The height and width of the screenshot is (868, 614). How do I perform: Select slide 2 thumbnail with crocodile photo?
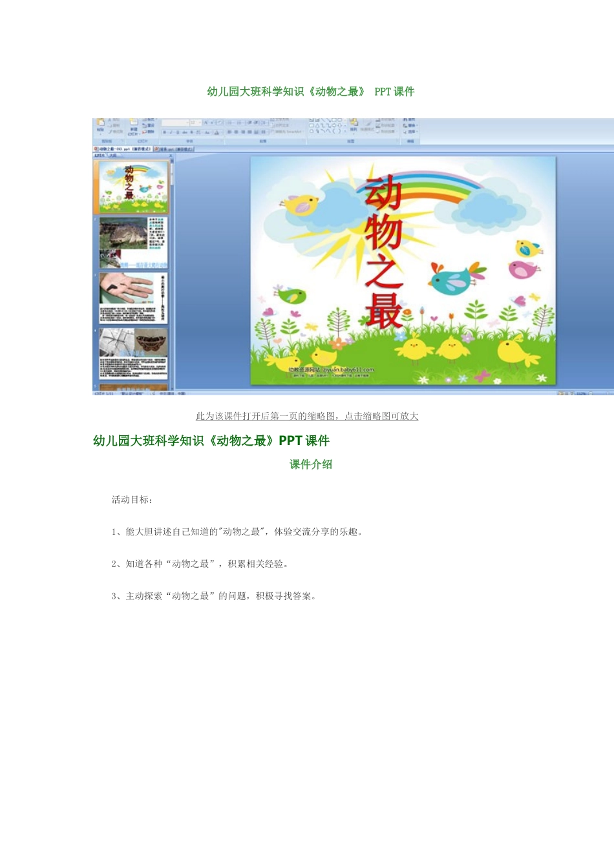133,242
